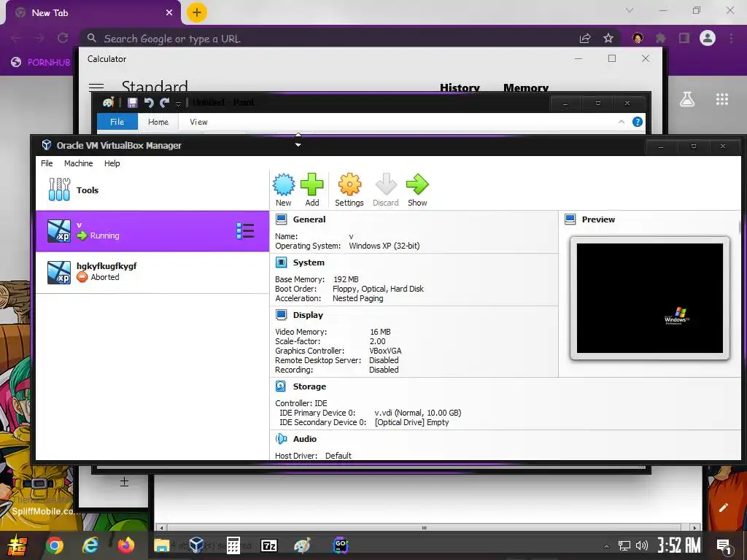Open the Storage section header
The height and width of the screenshot is (560, 747).
click(309, 386)
